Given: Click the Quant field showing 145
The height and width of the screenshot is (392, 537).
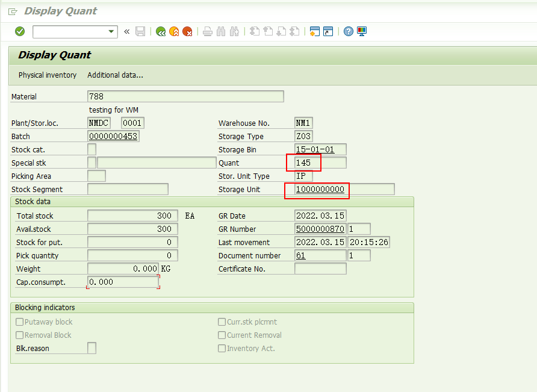Looking at the screenshot, I should 320,163.
